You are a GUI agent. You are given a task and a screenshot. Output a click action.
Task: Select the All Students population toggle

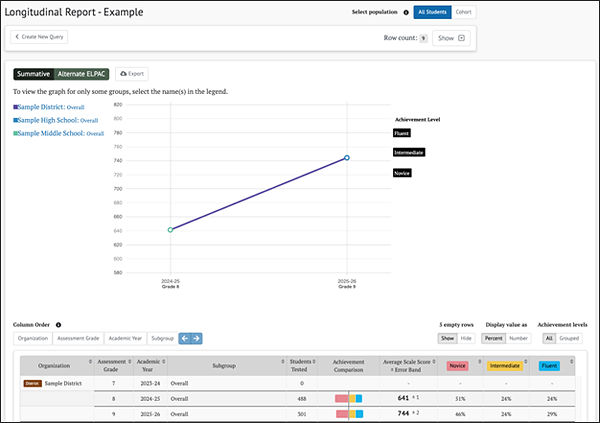coord(432,12)
